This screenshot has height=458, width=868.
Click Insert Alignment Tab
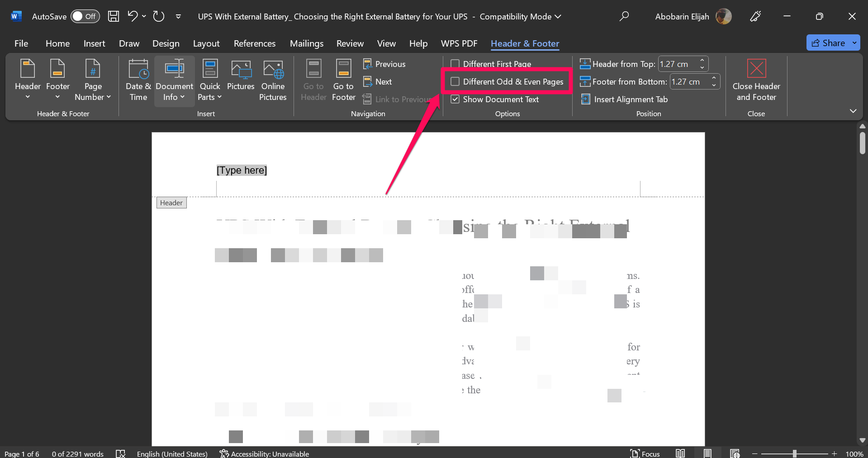coord(624,99)
